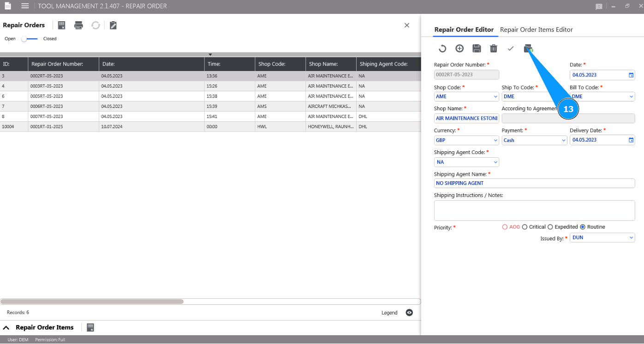Select the AOG priority radio button
The width and height of the screenshot is (644, 344).
[505, 227]
